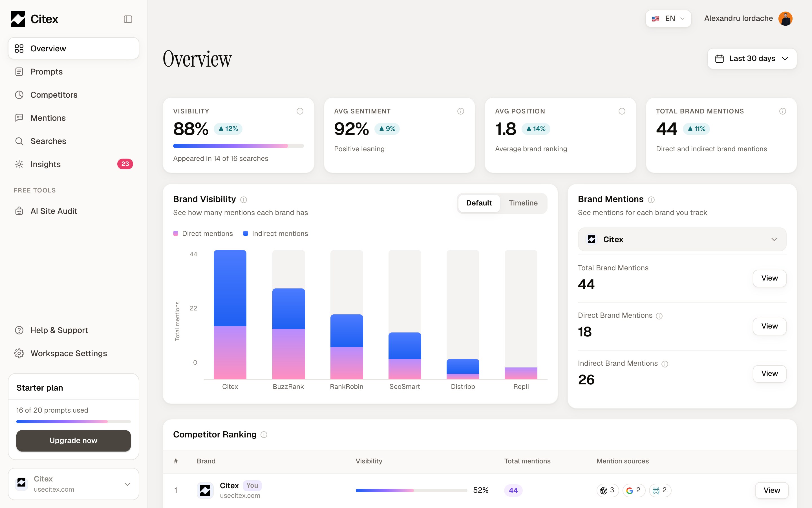Image resolution: width=812 pixels, height=508 pixels.
Task: Collapse the sidebar with panel toggle icon
Action: coord(128,19)
